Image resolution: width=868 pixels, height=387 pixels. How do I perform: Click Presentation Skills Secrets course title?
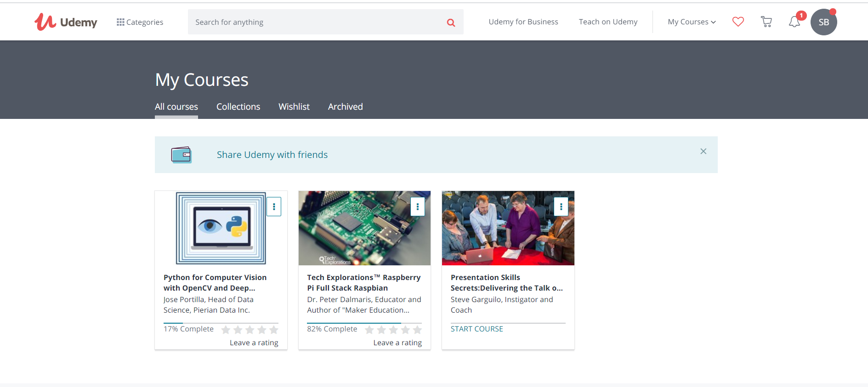click(507, 283)
